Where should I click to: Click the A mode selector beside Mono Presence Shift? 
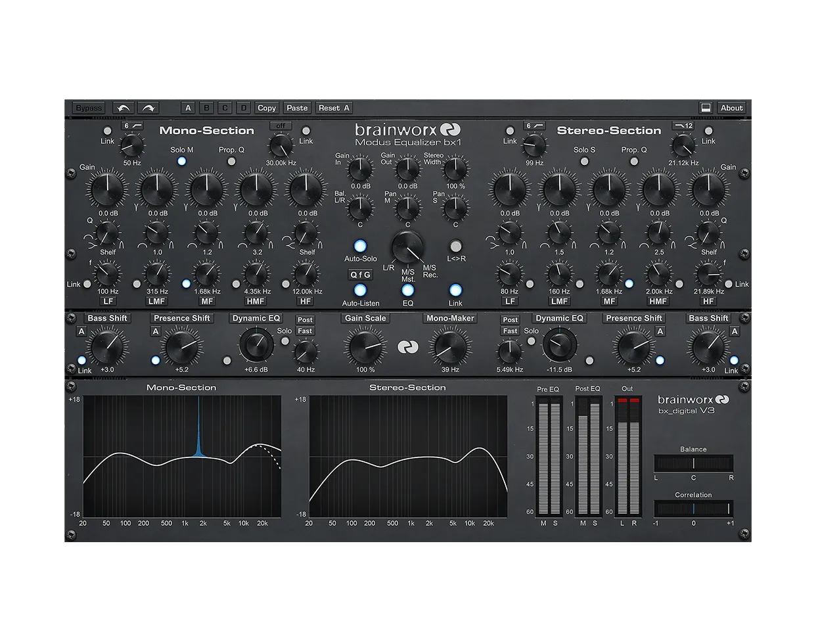pos(156,331)
